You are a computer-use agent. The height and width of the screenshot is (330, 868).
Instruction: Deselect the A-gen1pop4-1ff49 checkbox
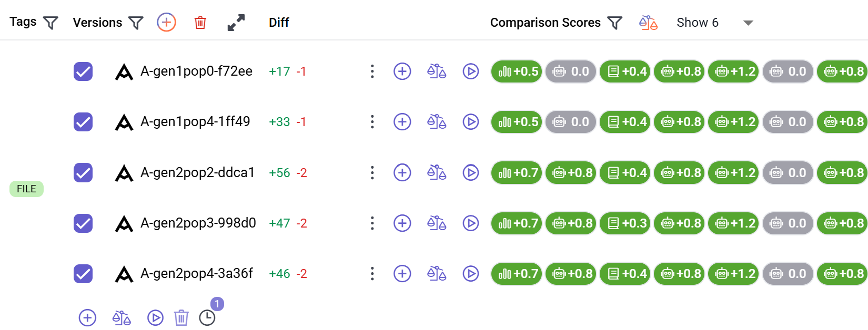coord(83,122)
